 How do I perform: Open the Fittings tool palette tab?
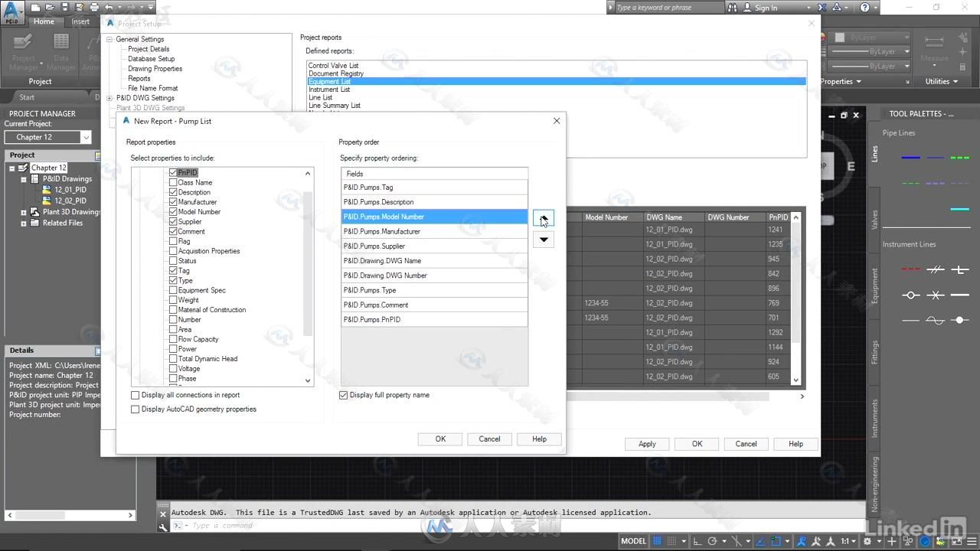874,353
